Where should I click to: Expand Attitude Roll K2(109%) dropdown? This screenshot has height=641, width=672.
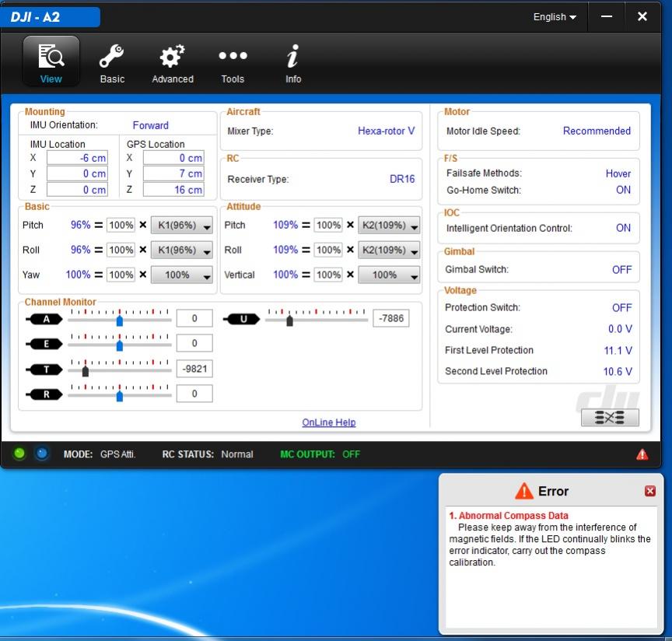(389, 250)
